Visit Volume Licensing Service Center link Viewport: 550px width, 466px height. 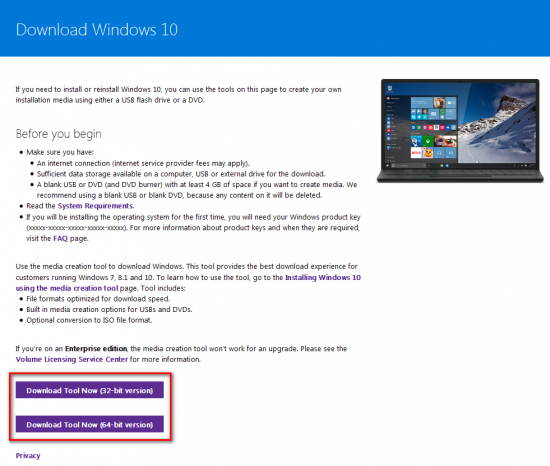[72, 359]
